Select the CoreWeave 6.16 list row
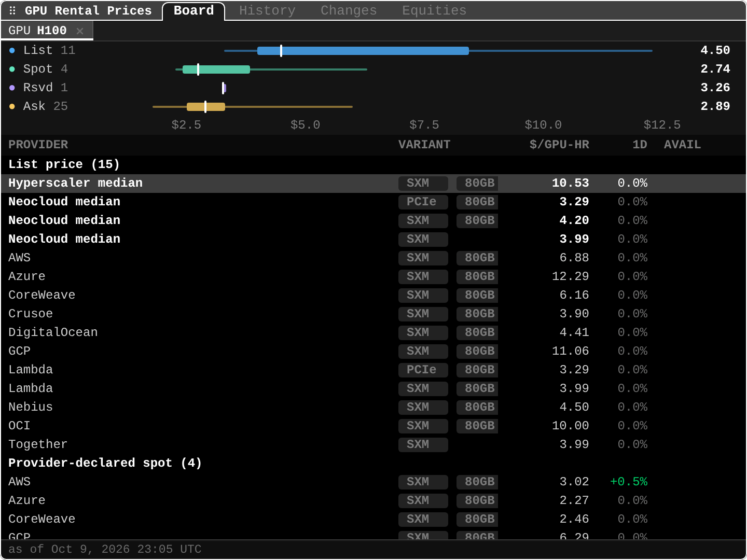The width and height of the screenshot is (747, 560). (374, 295)
